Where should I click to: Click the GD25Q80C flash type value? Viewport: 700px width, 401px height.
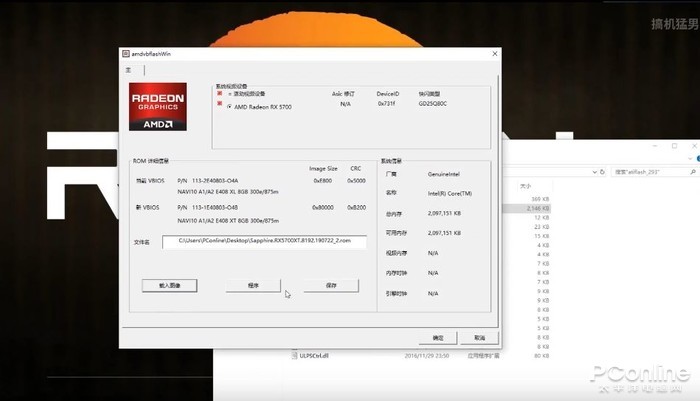[433, 104]
